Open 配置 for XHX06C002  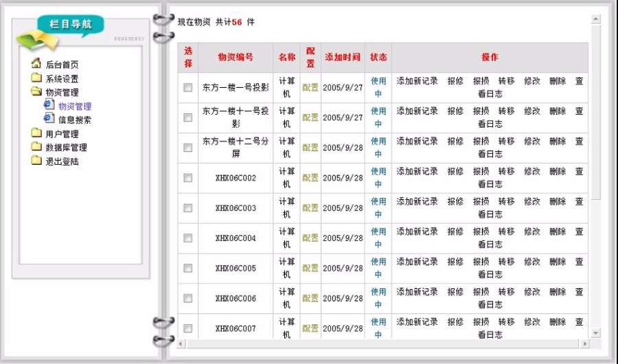point(310,178)
